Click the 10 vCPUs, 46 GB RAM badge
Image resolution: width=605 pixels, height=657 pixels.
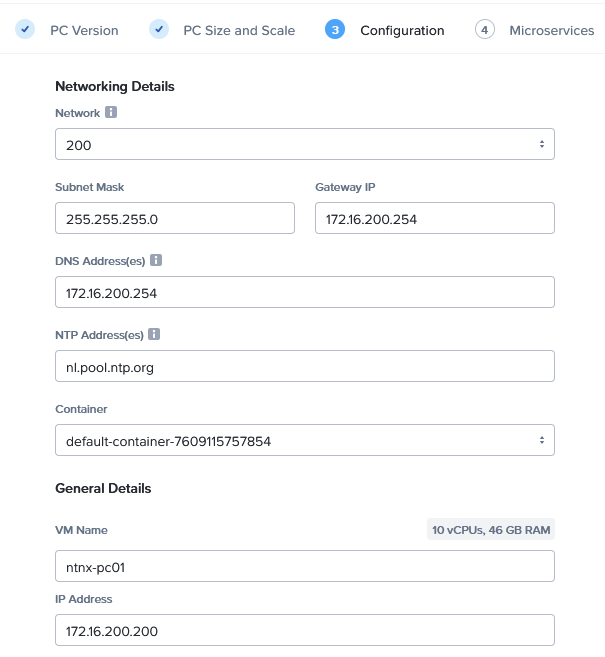[x=490, y=530]
